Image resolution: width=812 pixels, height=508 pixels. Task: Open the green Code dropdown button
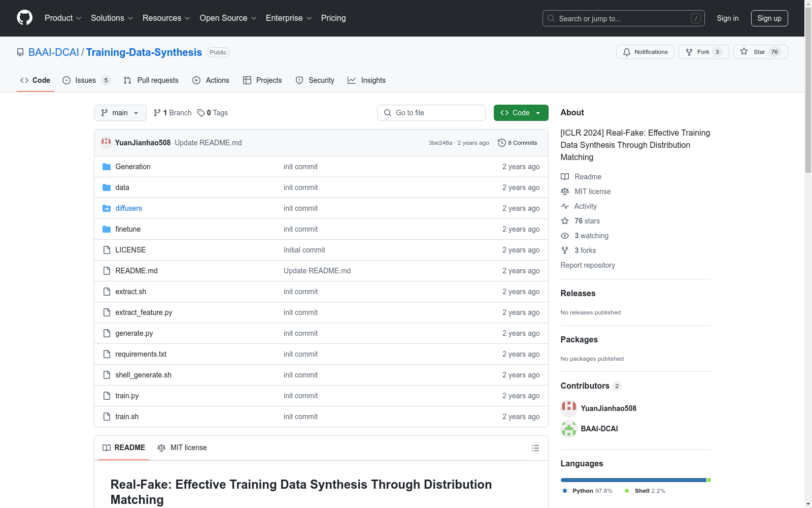pyautogui.click(x=521, y=113)
